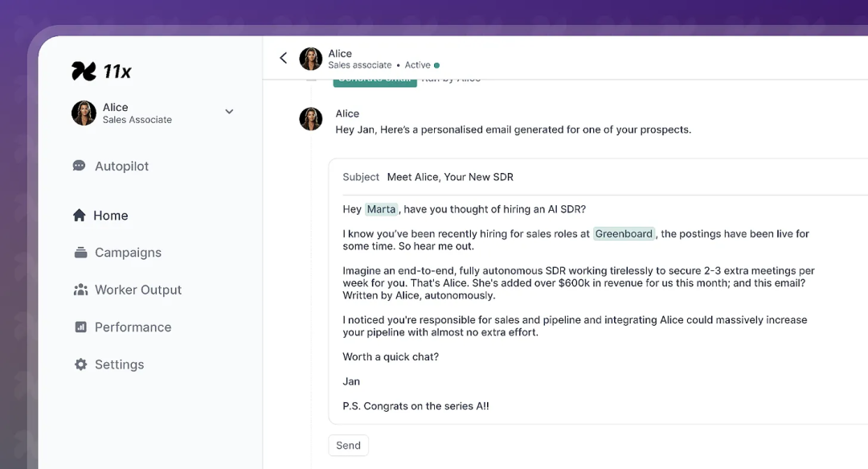The height and width of the screenshot is (469, 868).
Task: Click the 11x logo icon
Action: pyautogui.click(x=84, y=71)
